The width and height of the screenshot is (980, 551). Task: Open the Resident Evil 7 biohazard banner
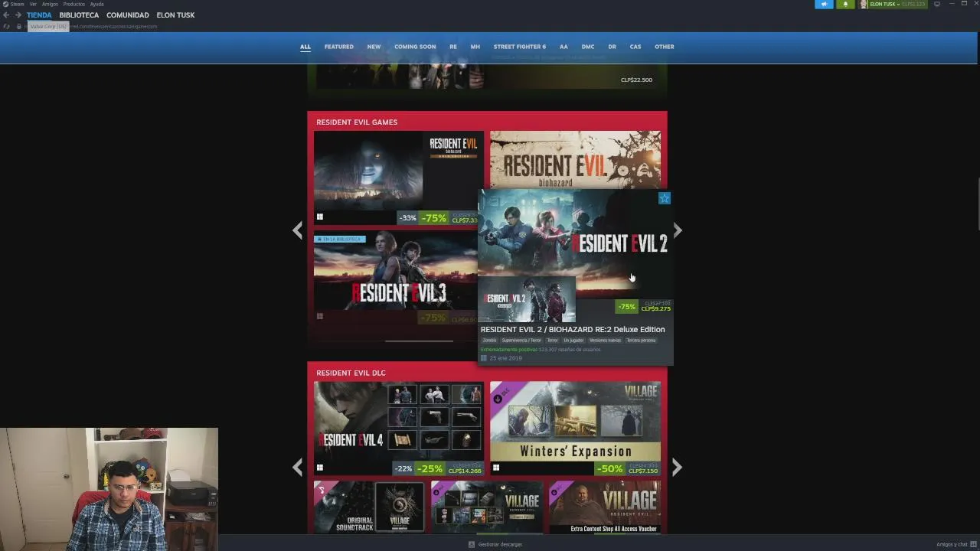(x=575, y=159)
